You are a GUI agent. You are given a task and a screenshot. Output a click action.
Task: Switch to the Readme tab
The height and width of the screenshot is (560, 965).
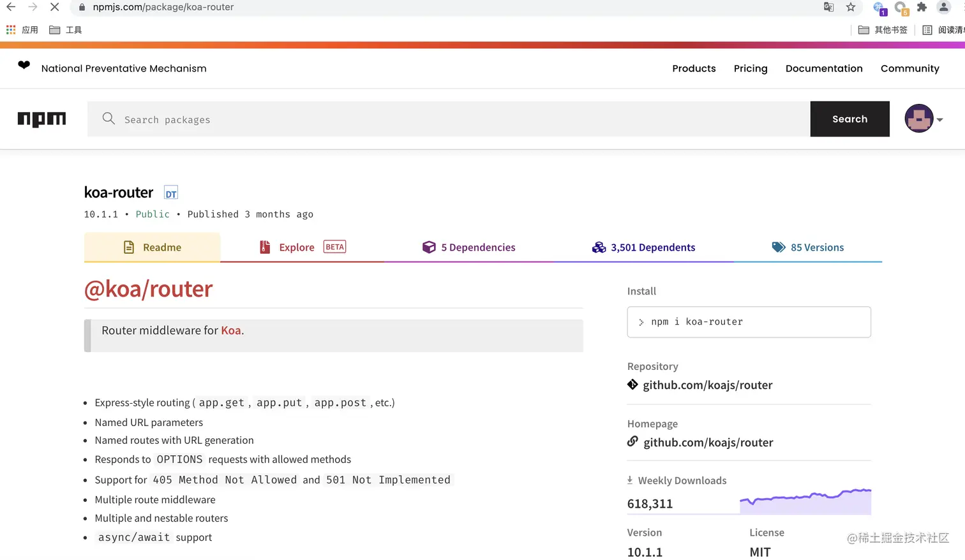pyautogui.click(x=153, y=247)
